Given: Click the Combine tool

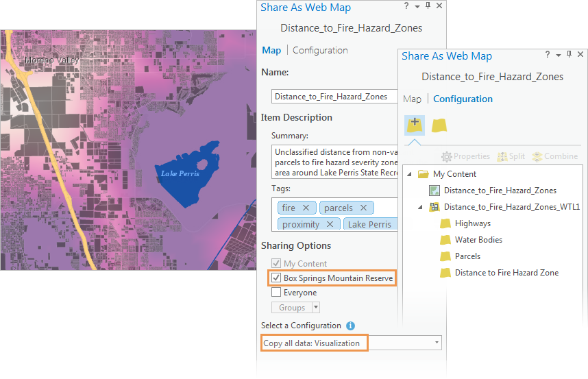Looking at the screenshot, I should [x=554, y=156].
